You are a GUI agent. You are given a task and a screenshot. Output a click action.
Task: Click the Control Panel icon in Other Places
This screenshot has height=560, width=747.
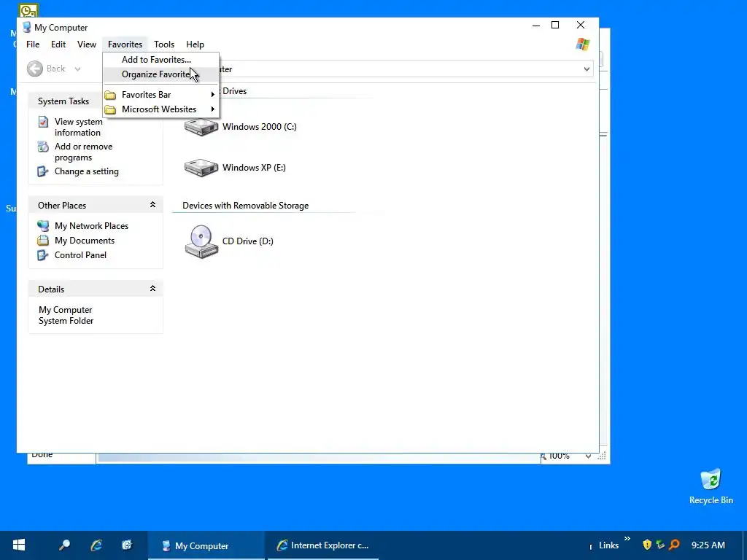(x=43, y=255)
